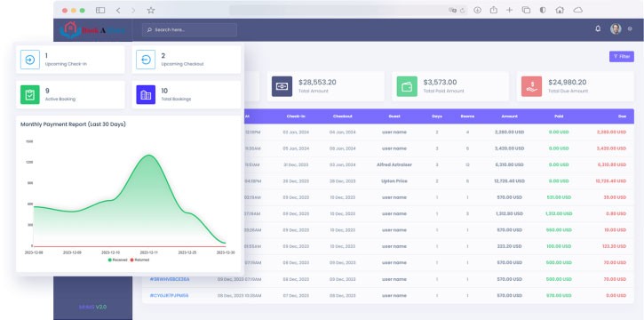Click the $24,980.20 due amount value
Image resolution: width=644 pixels, height=320 pixels.
tap(568, 82)
